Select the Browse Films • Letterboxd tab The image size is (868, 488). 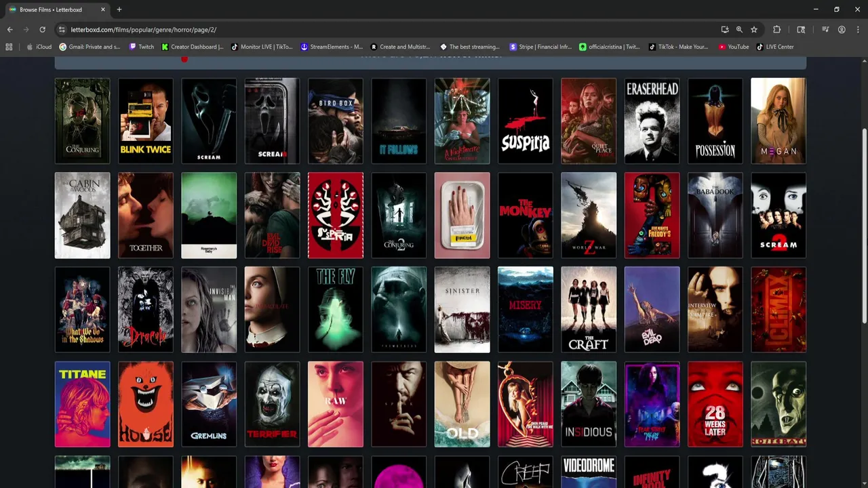click(x=57, y=9)
